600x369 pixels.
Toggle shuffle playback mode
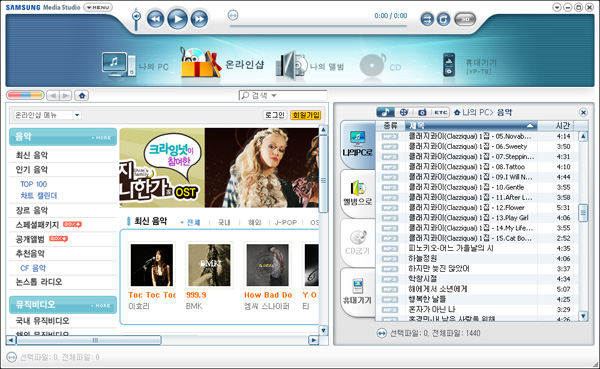click(x=427, y=19)
